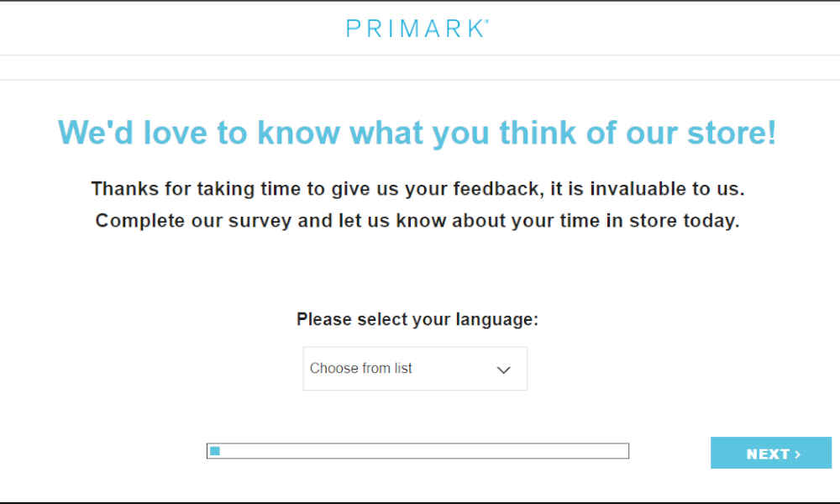Click the Primark logo in the header
This screenshot has height=504, width=840.
(417, 29)
